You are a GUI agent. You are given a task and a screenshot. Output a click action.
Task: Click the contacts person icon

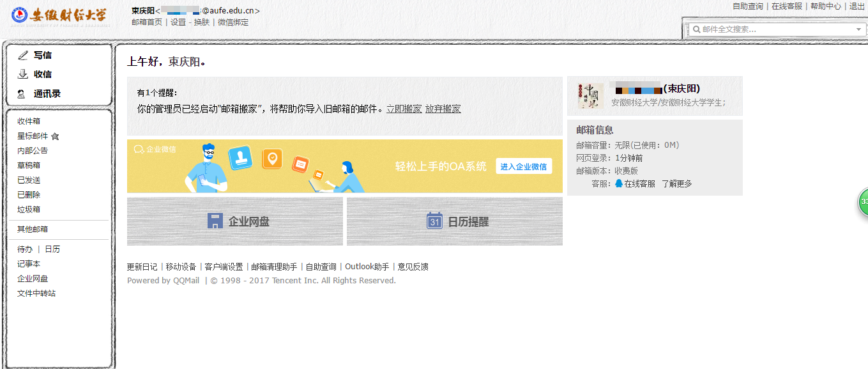coord(22,94)
